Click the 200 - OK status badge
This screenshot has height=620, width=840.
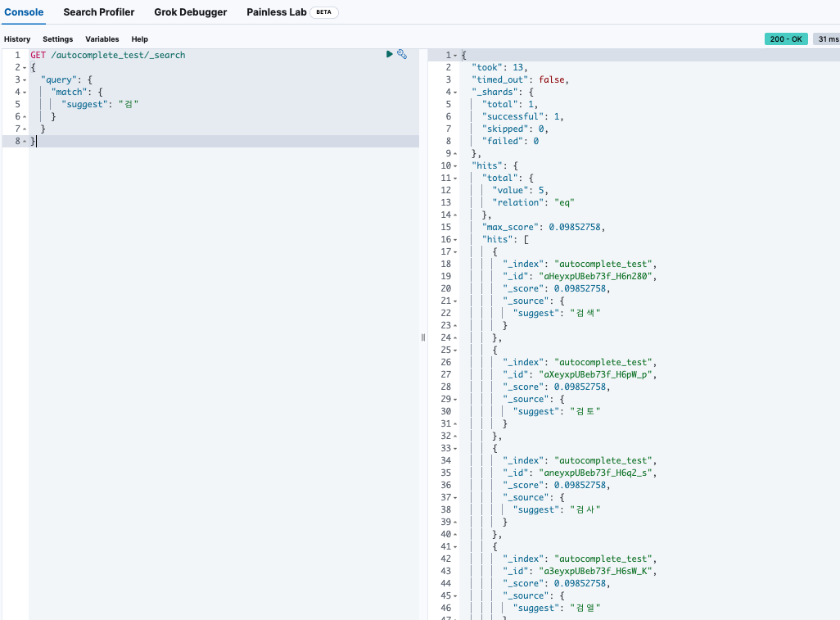click(x=786, y=39)
